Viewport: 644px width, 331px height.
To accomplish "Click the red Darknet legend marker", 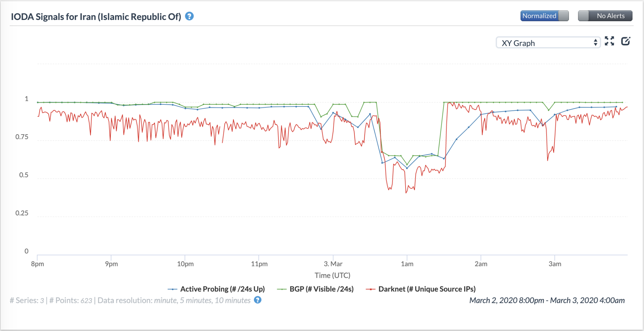I will tap(370, 289).
